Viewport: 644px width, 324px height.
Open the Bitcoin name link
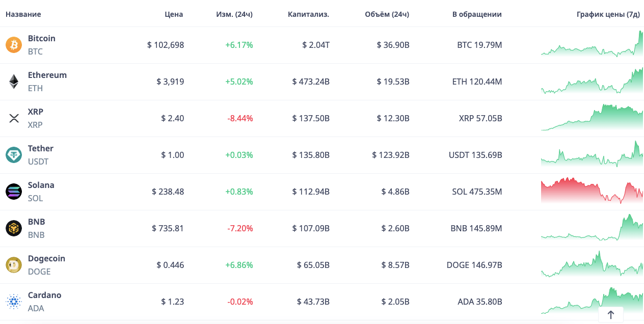[x=42, y=38]
